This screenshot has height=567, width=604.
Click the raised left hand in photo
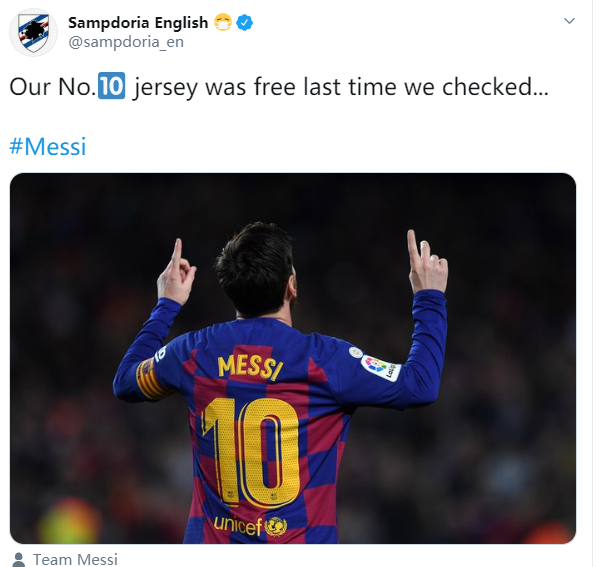(176, 272)
